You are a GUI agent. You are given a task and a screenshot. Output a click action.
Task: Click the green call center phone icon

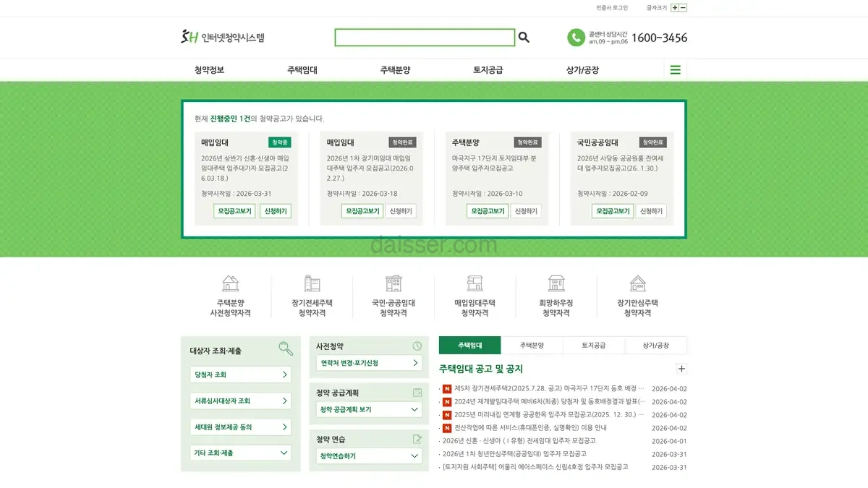pyautogui.click(x=576, y=38)
